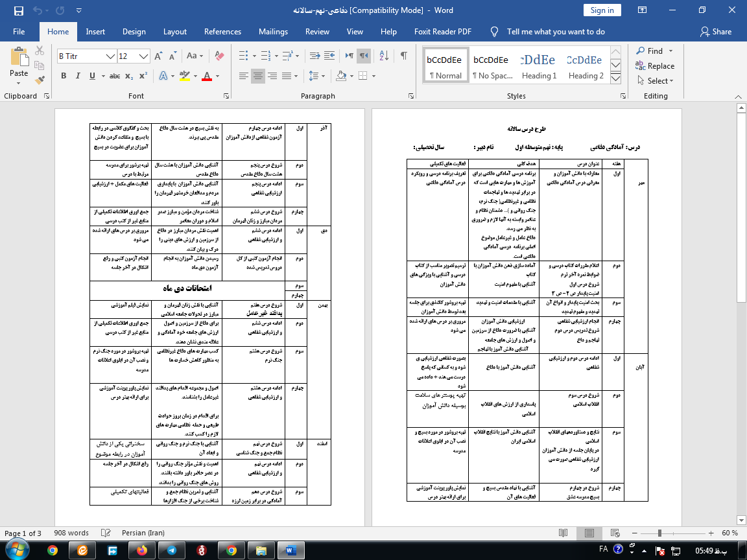Apply Superscript formatting
Image resolution: width=747 pixels, height=560 pixels.
click(143, 76)
